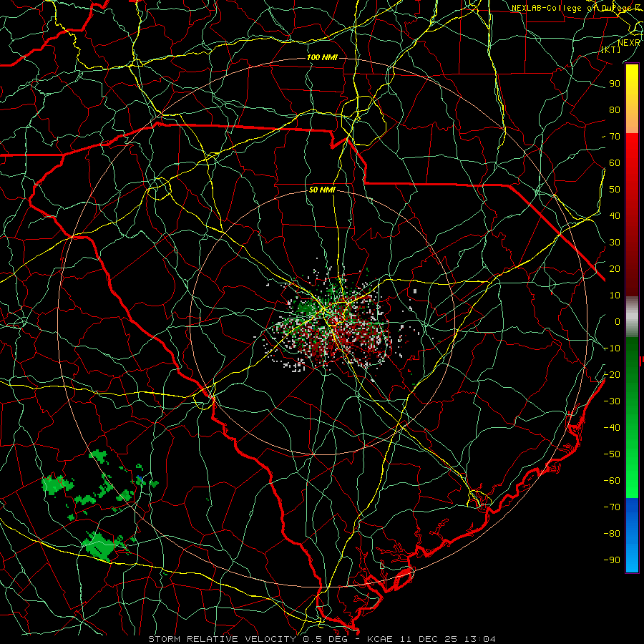
Task: Click the '30' value on velocity scale
Action: pos(615,243)
